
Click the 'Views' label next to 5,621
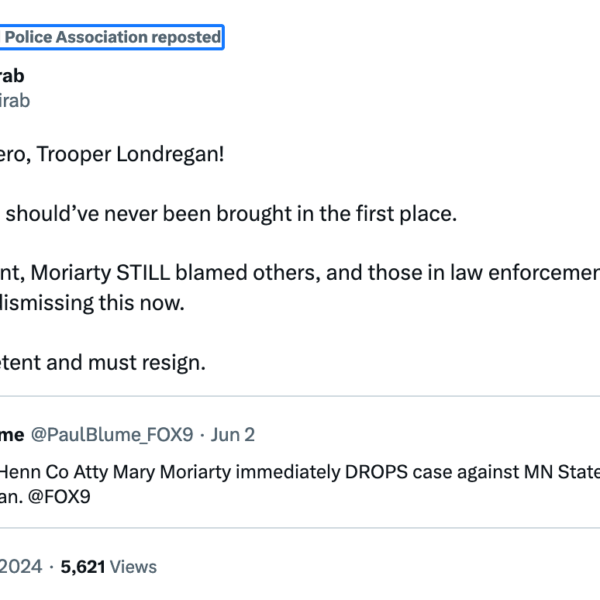[133, 567]
